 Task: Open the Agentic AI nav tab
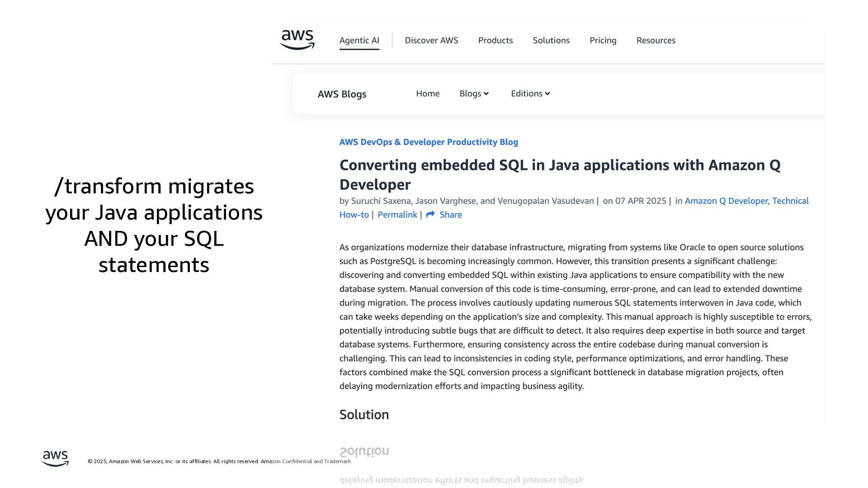pos(359,40)
